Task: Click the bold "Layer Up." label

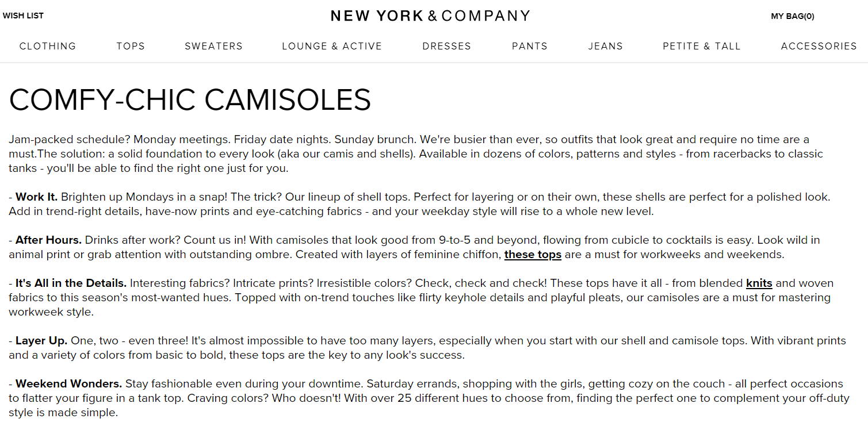Action: [41, 341]
